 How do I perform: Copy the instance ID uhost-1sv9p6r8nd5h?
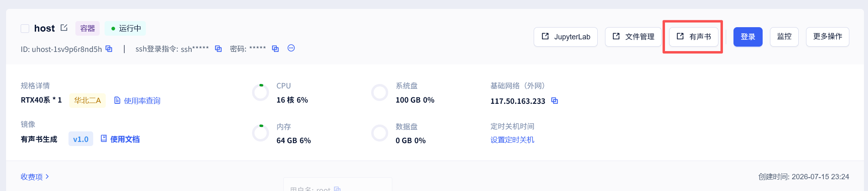click(109, 49)
